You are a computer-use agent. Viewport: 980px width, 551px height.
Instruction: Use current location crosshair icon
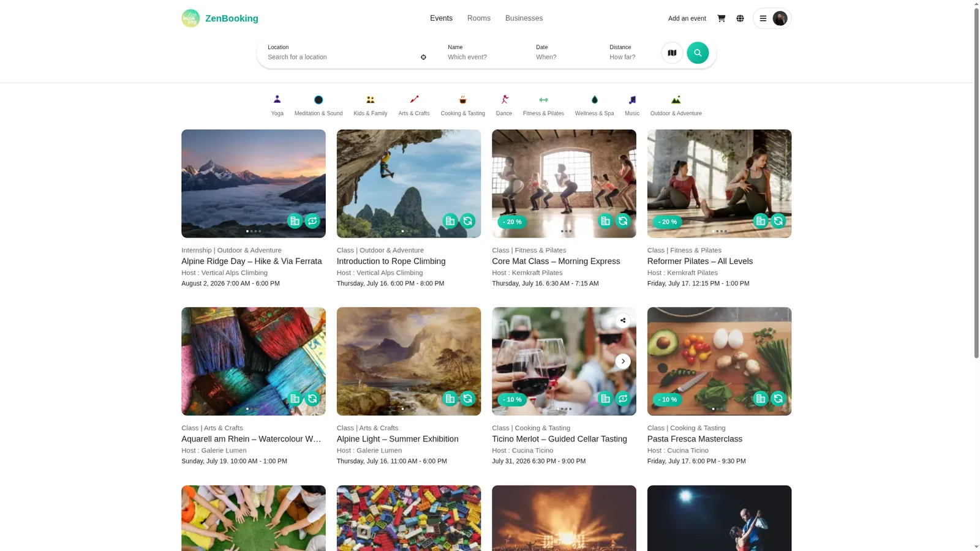click(x=423, y=57)
